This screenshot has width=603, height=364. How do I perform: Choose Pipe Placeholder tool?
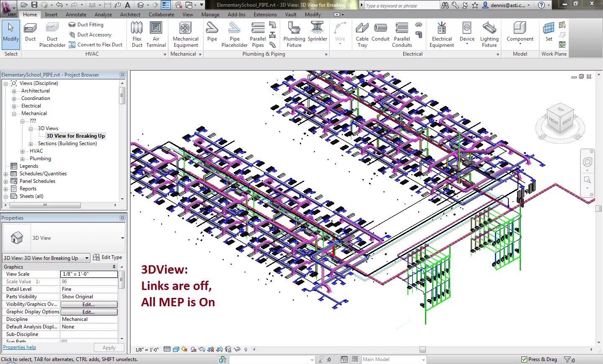[x=234, y=35]
